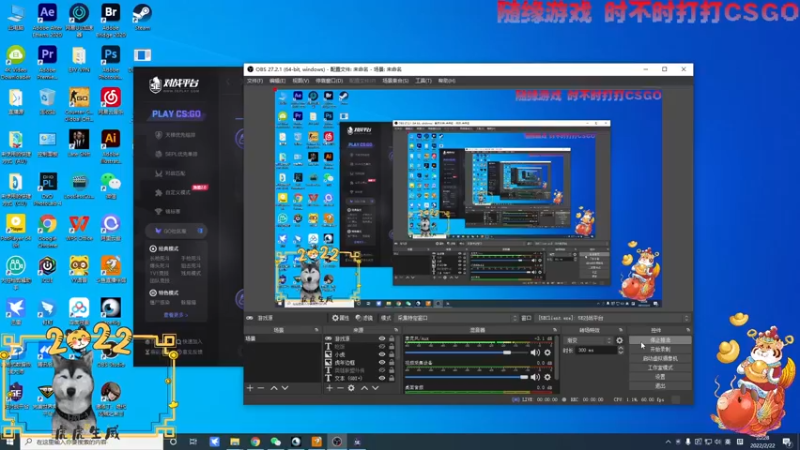Select the DxO PhotoLab desktop icon
The height and width of the screenshot is (450, 800).
[47, 189]
